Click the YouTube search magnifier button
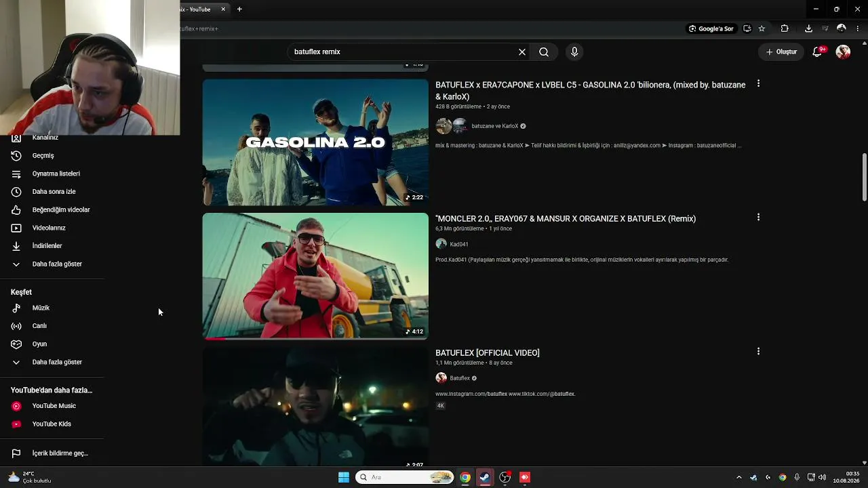This screenshot has width=868, height=488. [x=544, y=52]
